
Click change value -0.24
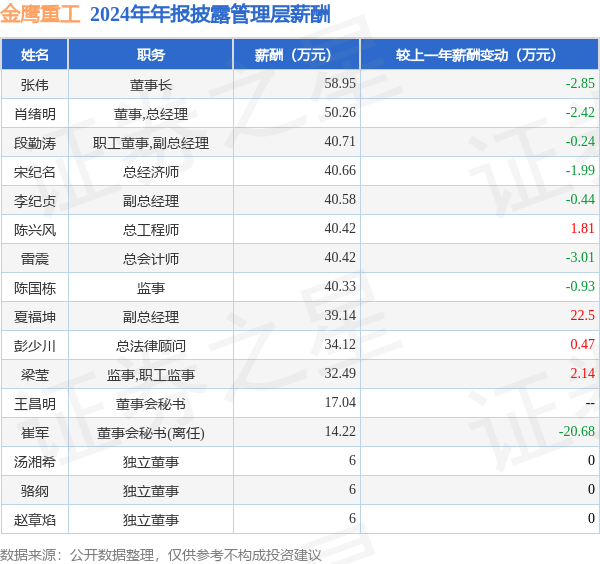pyautogui.click(x=580, y=142)
